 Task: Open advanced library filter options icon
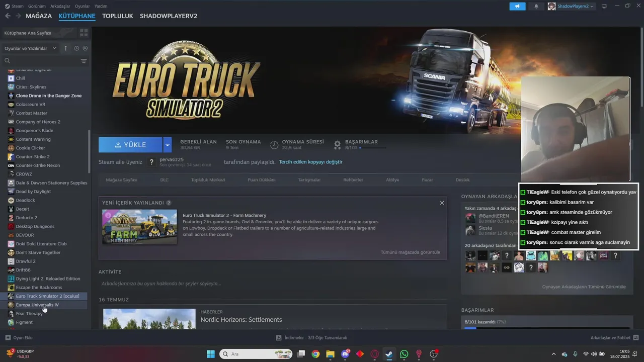click(84, 61)
